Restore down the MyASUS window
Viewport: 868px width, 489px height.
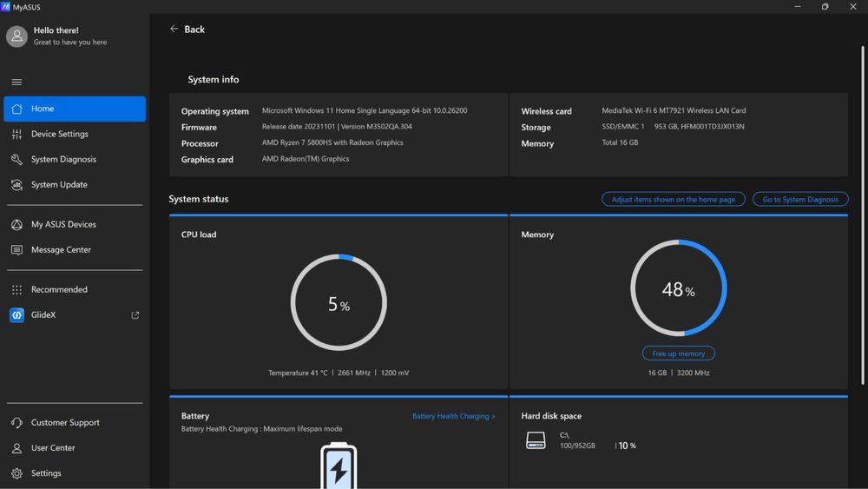click(825, 7)
